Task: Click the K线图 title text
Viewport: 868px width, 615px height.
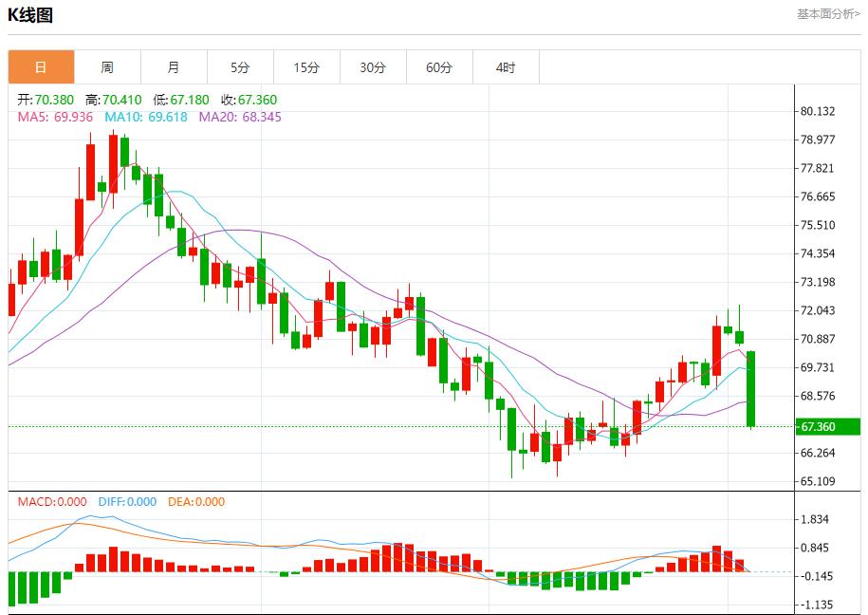Action: [x=30, y=15]
